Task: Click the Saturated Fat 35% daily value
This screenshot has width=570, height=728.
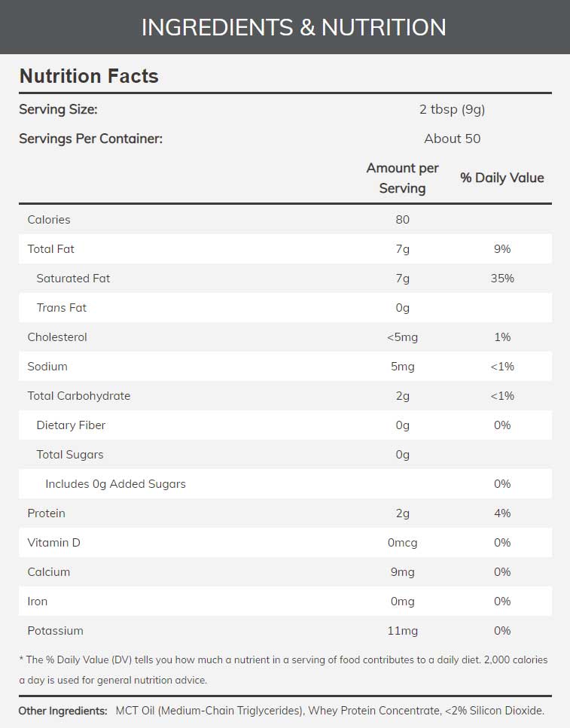Action: click(x=502, y=279)
